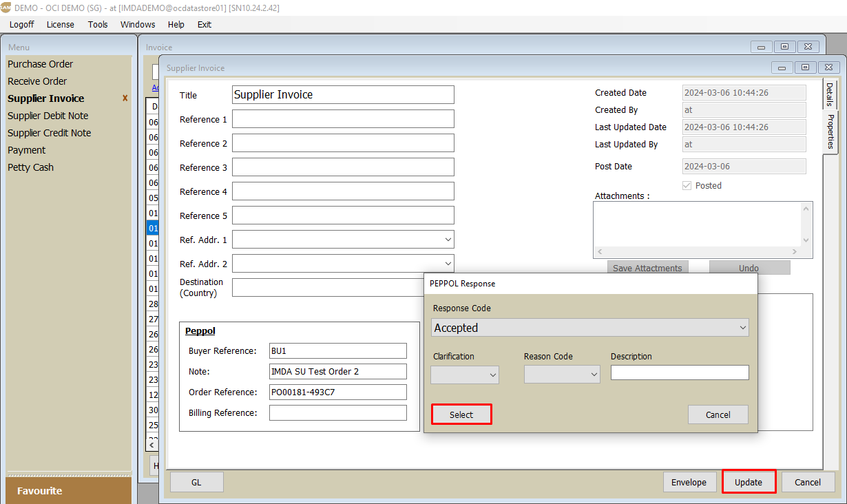The height and width of the screenshot is (504, 847).
Task: Close the Supplier Invoice window
Action: [828, 67]
